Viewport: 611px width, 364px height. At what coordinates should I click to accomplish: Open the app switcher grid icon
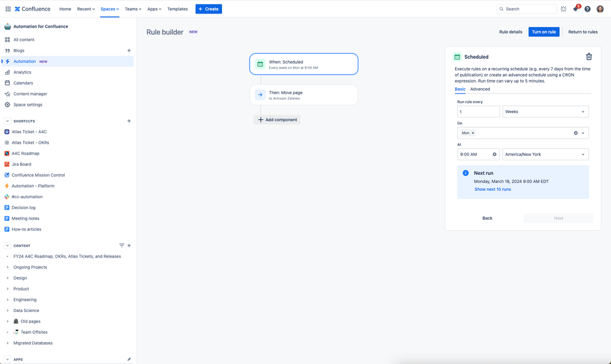[8, 9]
